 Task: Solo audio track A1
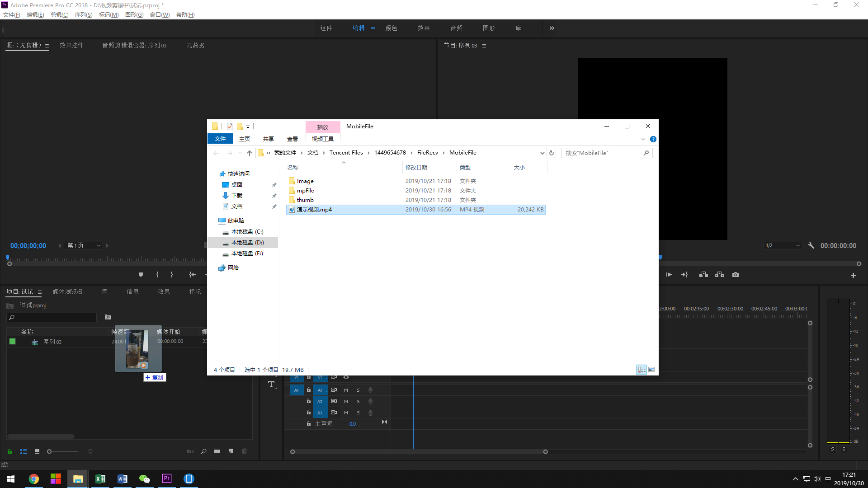(359, 390)
